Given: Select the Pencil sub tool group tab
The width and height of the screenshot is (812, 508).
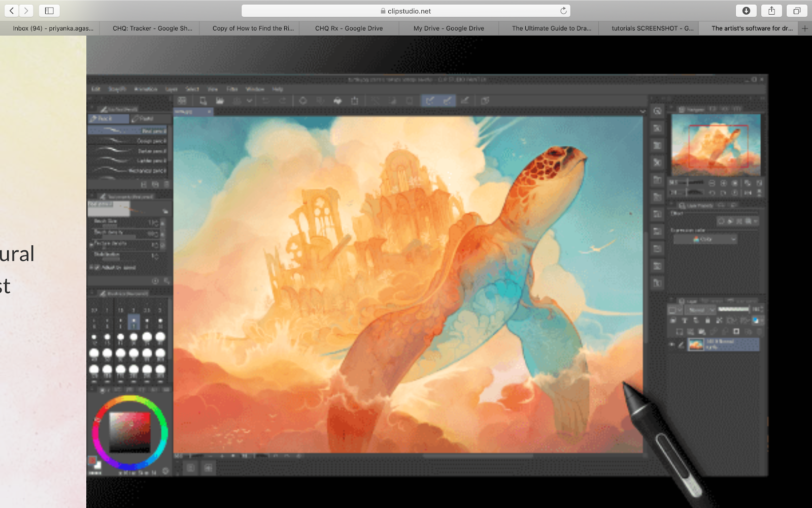Looking at the screenshot, I should (109, 118).
